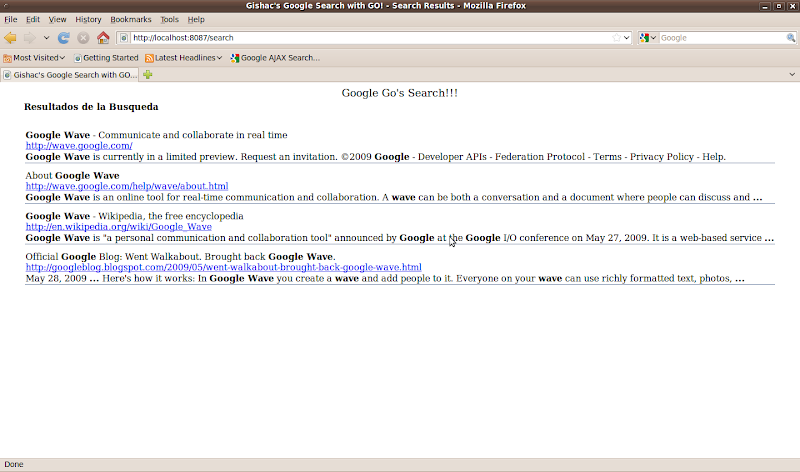
Task: Click inside the Google search box
Action: 722,38
